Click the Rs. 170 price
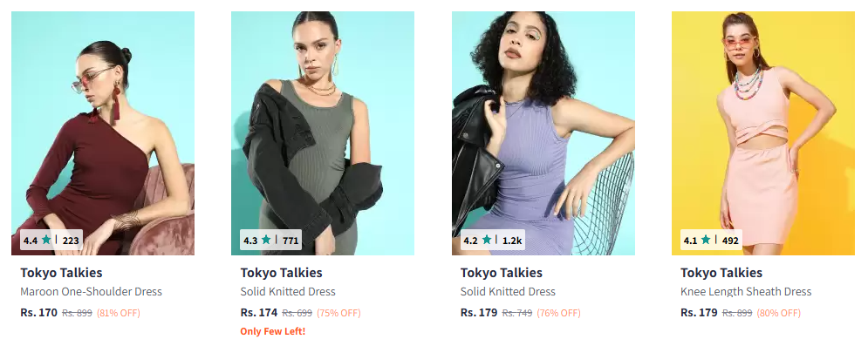Screen dimensions: 868x346 pyautogui.click(x=38, y=312)
